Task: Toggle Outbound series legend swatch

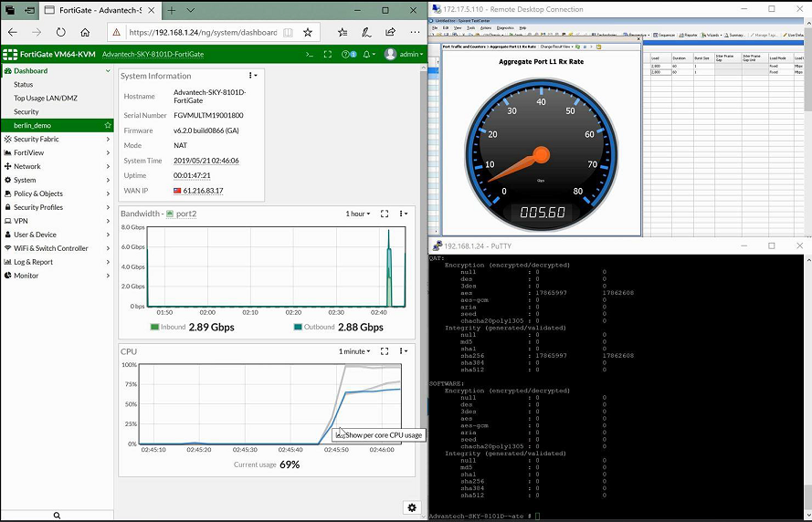Action: (x=298, y=327)
